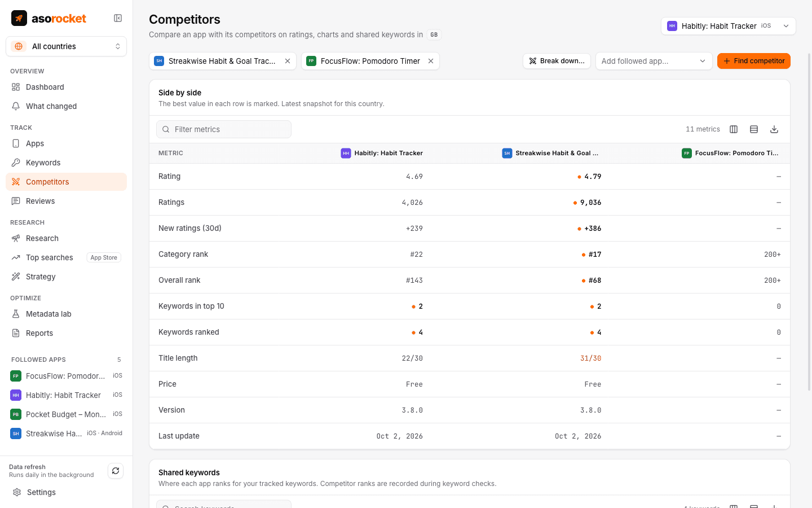Click Find competitor button
Screen dimensions: 812x508
(x=753, y=61)
